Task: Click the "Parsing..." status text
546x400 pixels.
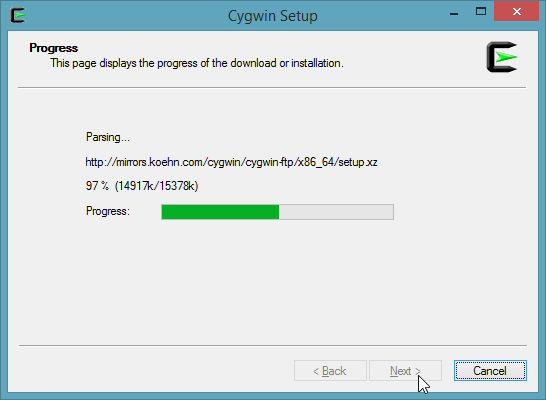Action: 108,138
